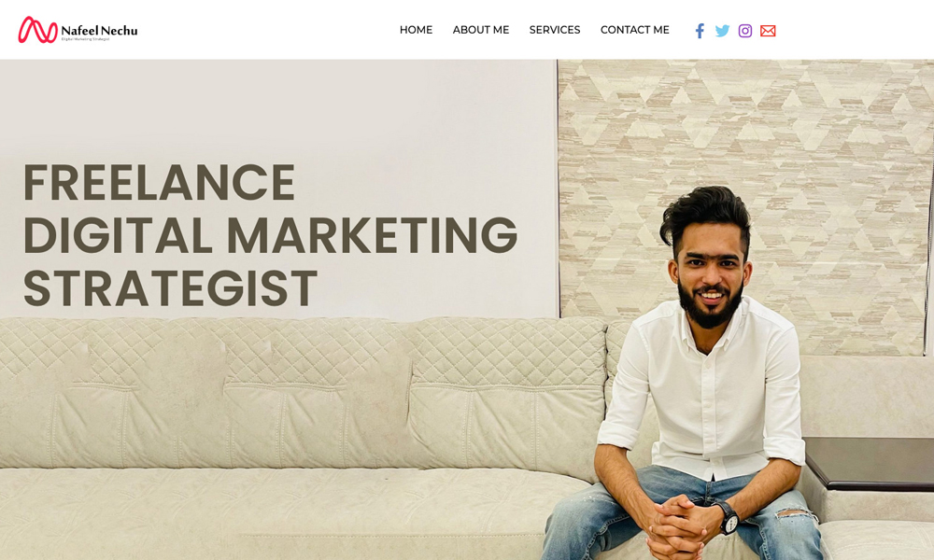Click the DIGITAL MARKETING heading line
Image resolution: width=934 pixels, height=560 pixels.
(271, 235)
